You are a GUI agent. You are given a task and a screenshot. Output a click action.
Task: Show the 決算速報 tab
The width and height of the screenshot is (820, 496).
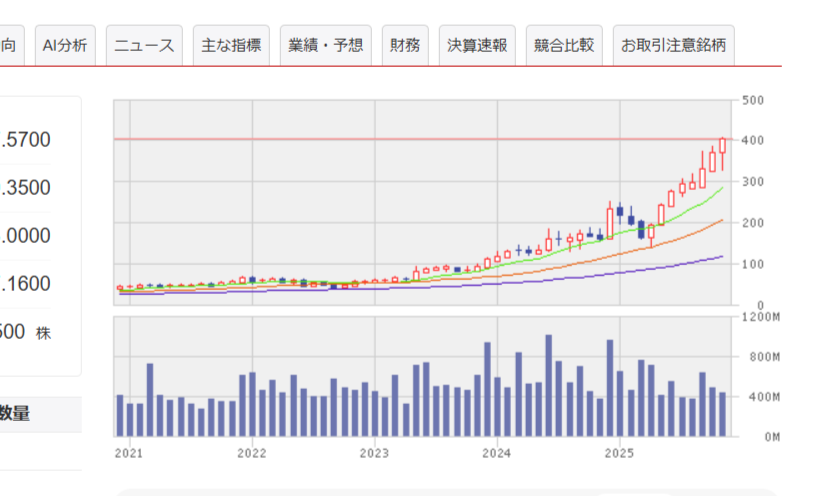click(477, 45)
